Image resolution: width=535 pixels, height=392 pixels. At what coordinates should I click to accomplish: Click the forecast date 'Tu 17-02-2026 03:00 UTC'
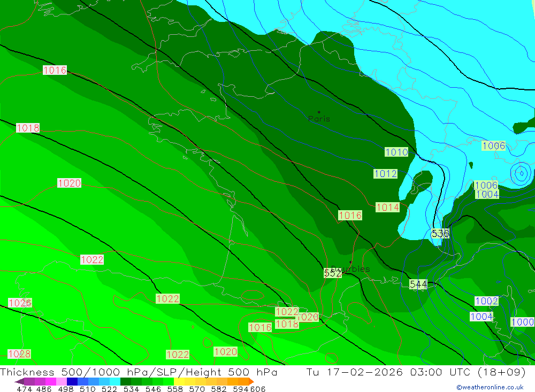(388, 372)
